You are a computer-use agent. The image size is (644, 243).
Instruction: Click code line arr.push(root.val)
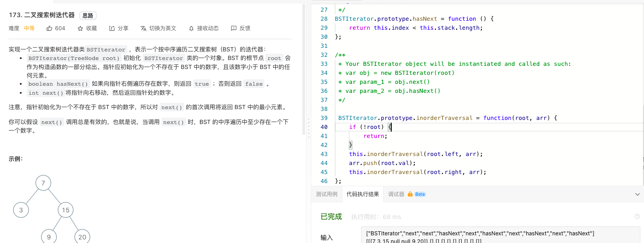pyautogui.click(x=382, y=163)
